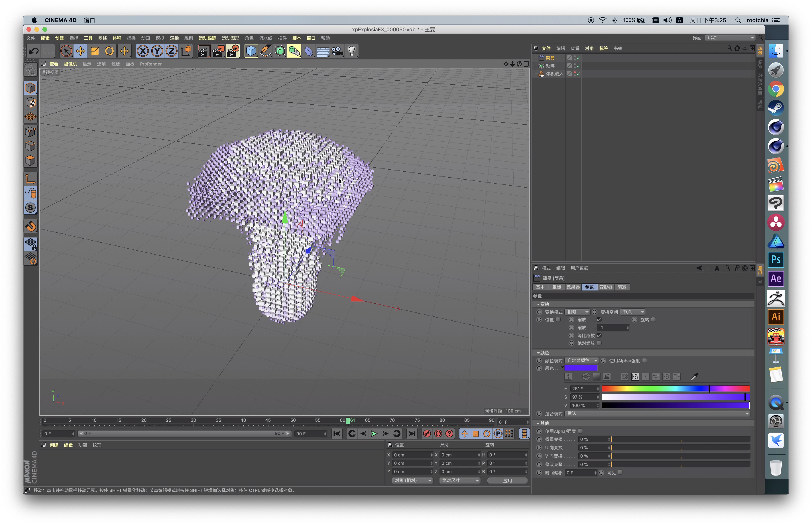812x525 pixels.
Task: Toggle the X axis lock
Action: (x=143, y=51)
